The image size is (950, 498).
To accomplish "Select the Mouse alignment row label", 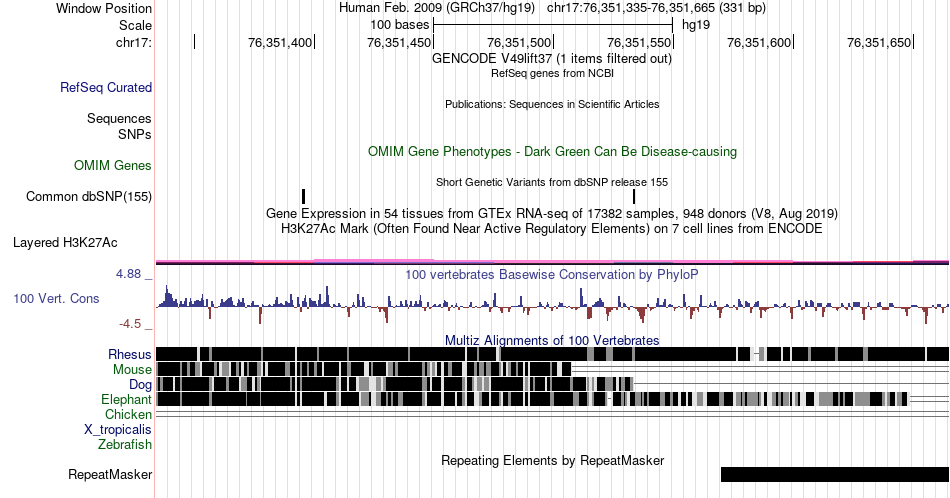I will point(132,370).
